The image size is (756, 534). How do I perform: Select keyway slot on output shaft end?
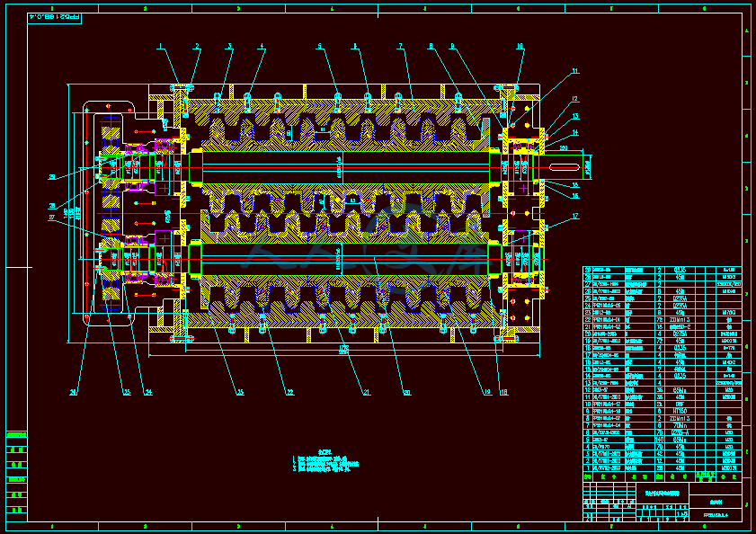[565, 167]
